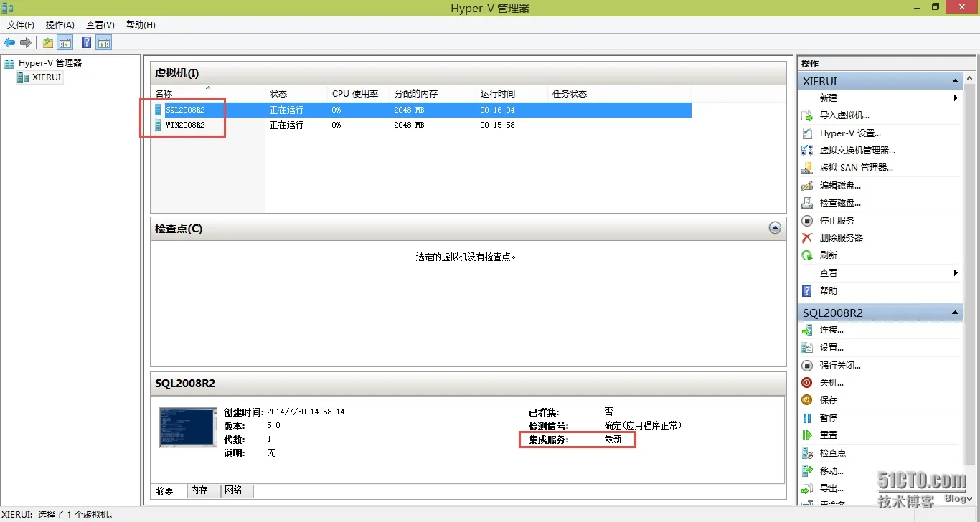Click the blue question-mark help toolbar icon

[x=87, y=43]
